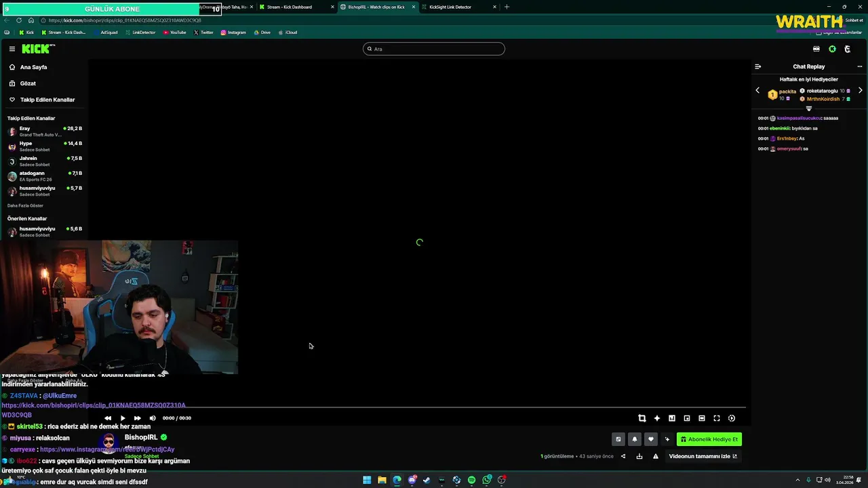The image size is (868, 488).
Task: Click the search field labeled Ara
Action: tap(434, 49)
